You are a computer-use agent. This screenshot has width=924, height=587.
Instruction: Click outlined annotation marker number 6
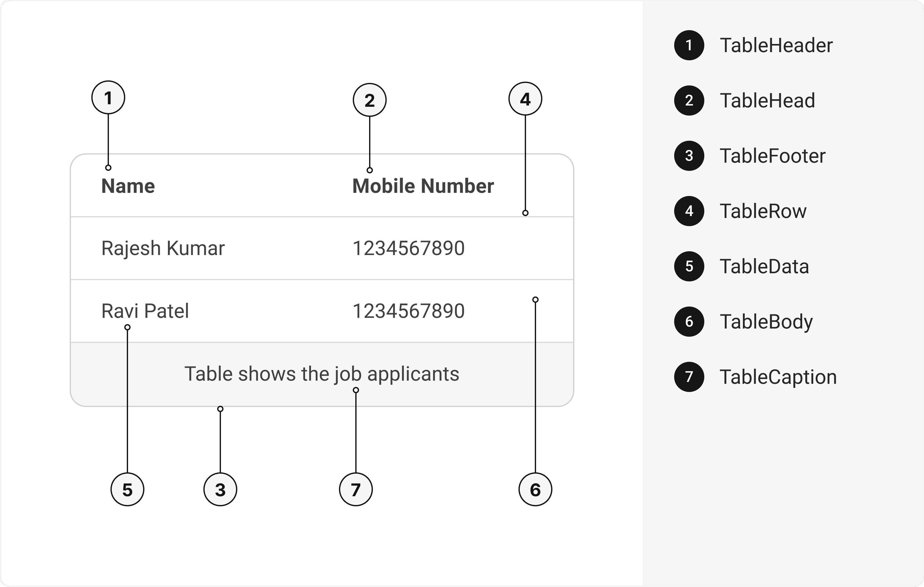coord(535,490)
